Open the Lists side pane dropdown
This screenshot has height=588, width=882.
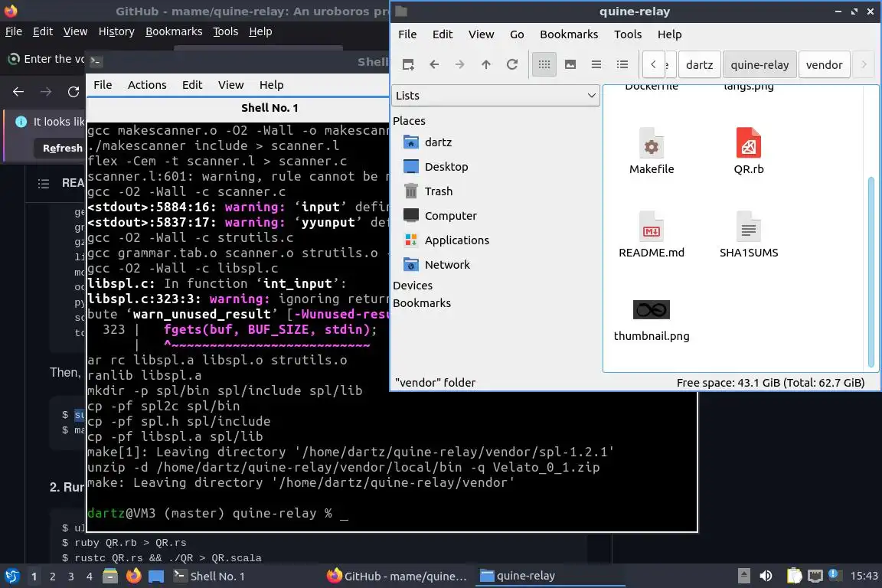(495, 96)
